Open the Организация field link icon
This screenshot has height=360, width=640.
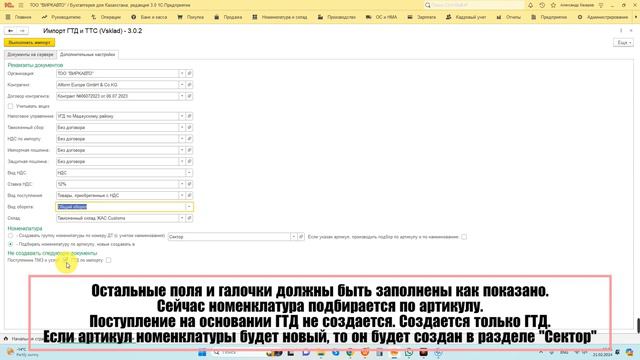coord(189,73)
